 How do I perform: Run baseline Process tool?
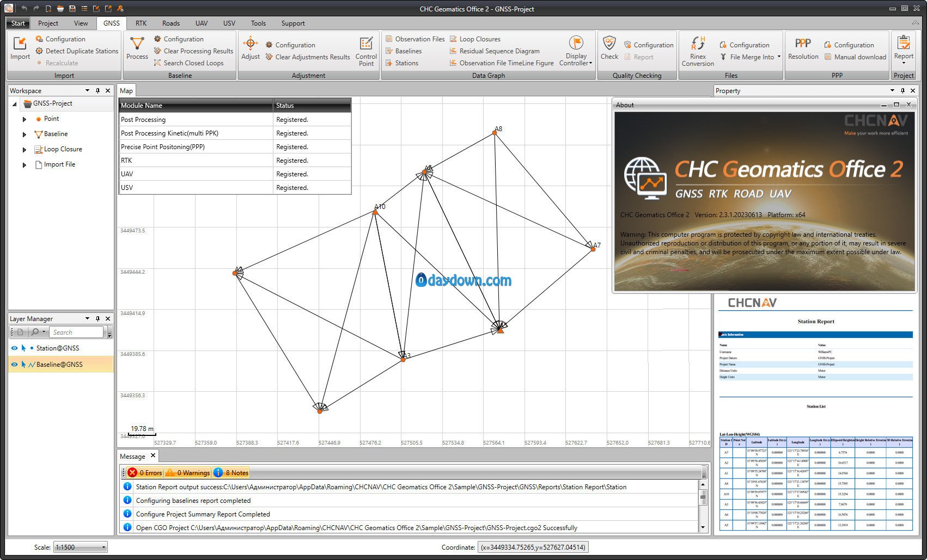[x=137, y=48]
